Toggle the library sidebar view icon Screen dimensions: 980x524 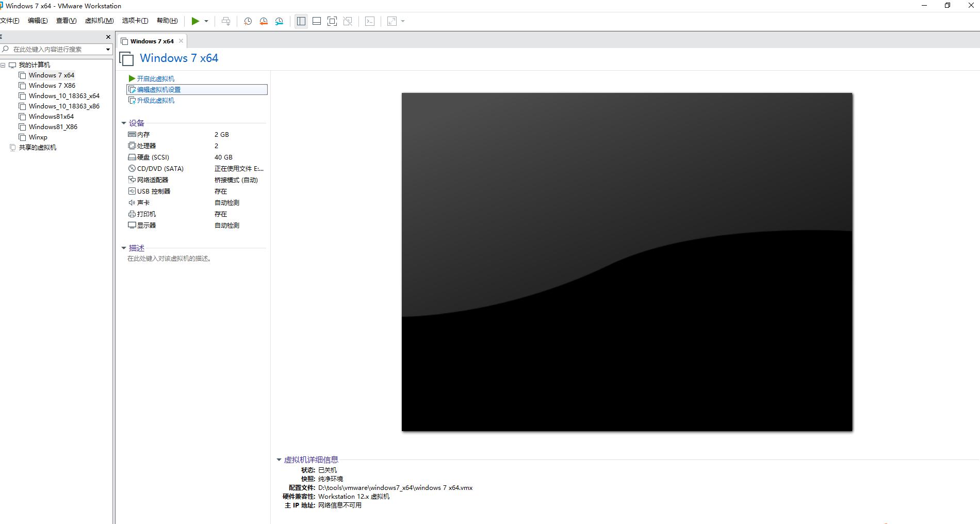point(301,21)
